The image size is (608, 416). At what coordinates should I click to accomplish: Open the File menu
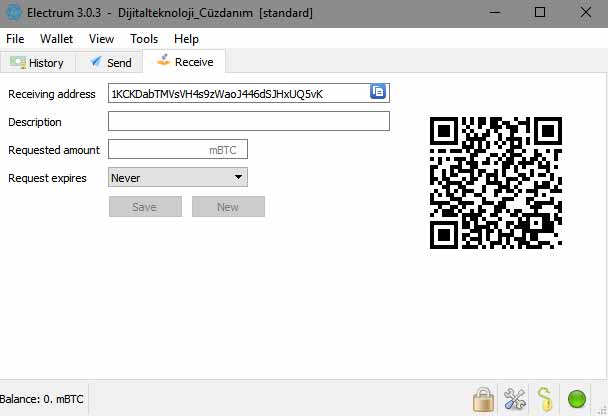[15, 39]
